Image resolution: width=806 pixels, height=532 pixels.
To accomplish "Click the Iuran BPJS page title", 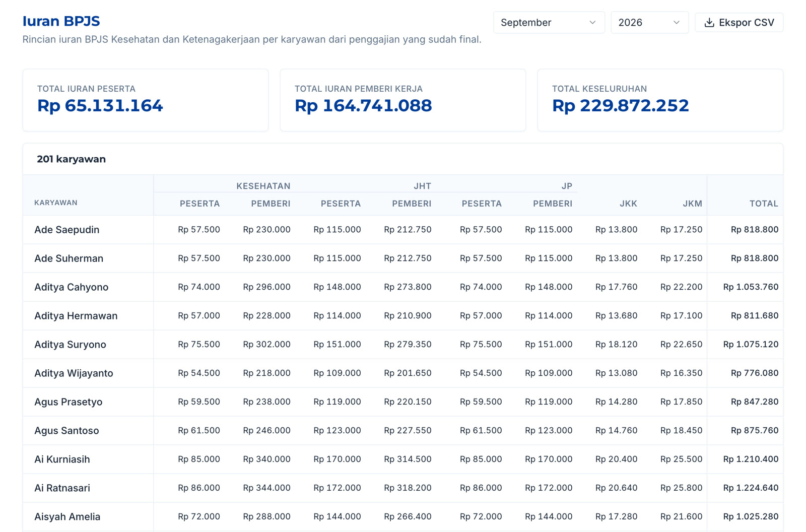I will (61, 21).
